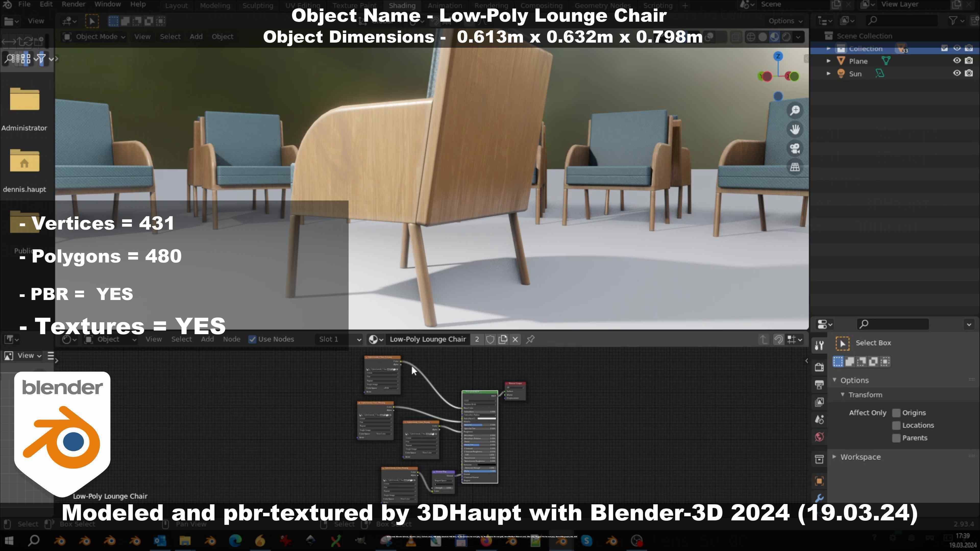Click the file browser filter funnel icon

coord(41,59)
